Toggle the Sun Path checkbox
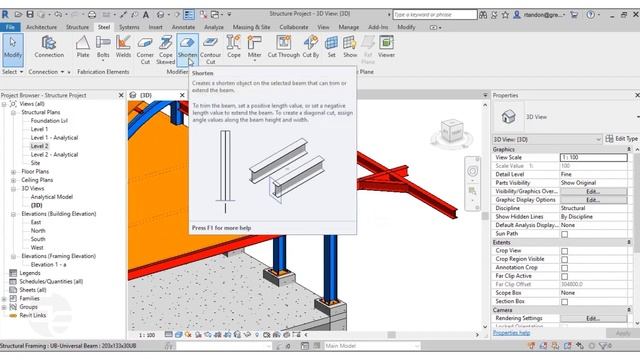 tap(564, 234)
